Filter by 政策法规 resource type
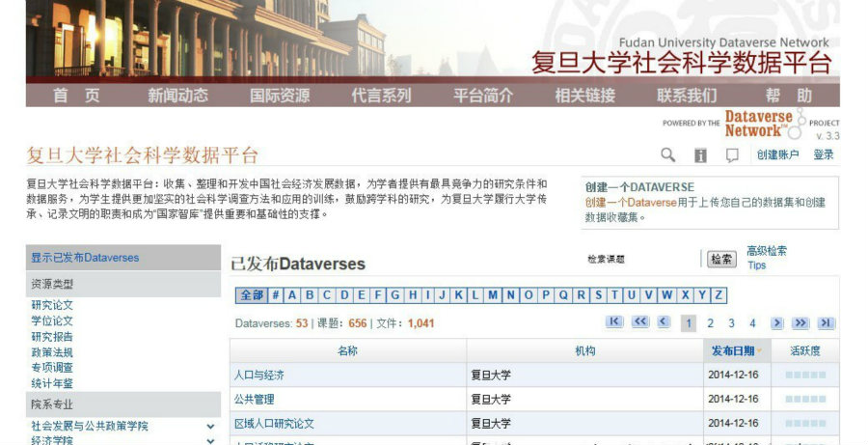The height and width of the screenshot is (445, 868). (52, 352)
